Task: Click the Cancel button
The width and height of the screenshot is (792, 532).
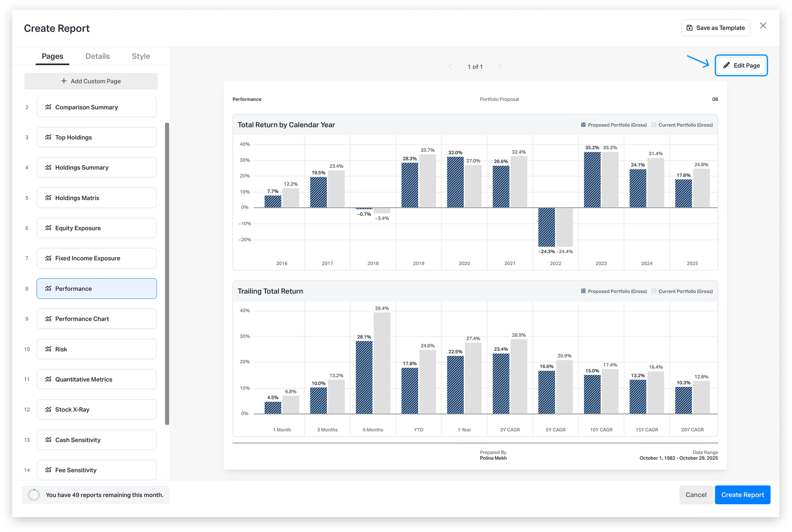Action: pos(696,495)
